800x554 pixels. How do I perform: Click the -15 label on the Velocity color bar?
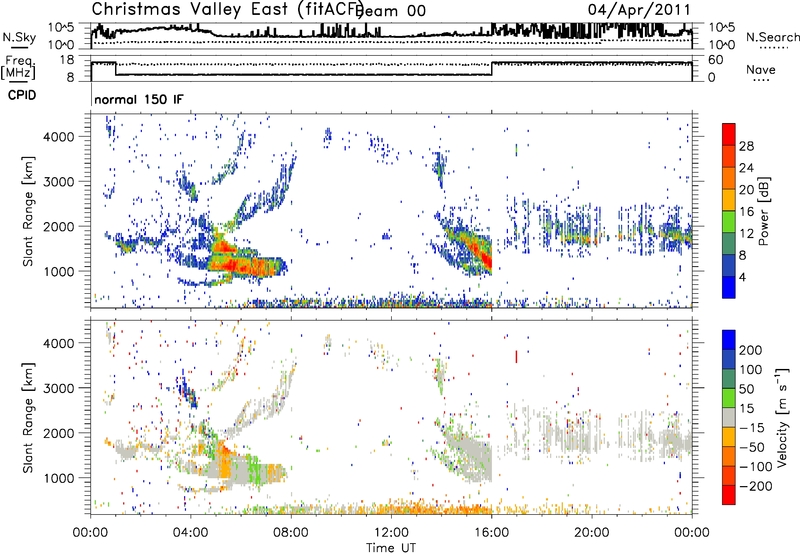(x=752, y=427)
